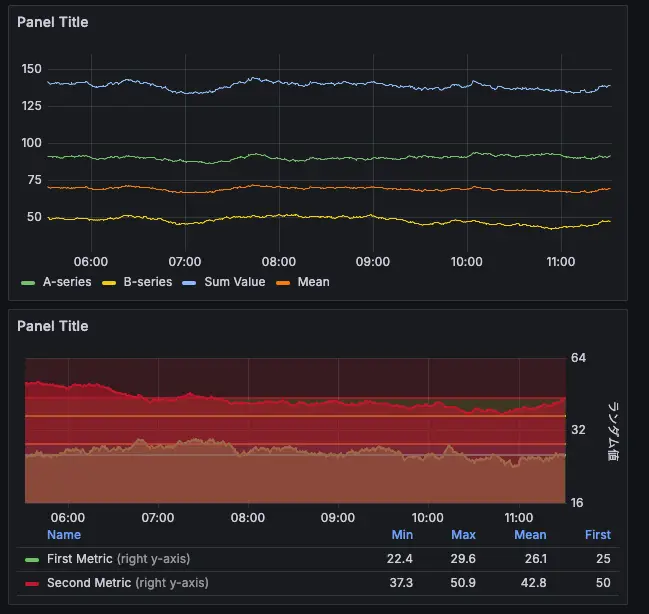The width and height of the screenshot is (649, 614).
Task: Sort legend table by Name column
Action: click(x=64, y=535)
